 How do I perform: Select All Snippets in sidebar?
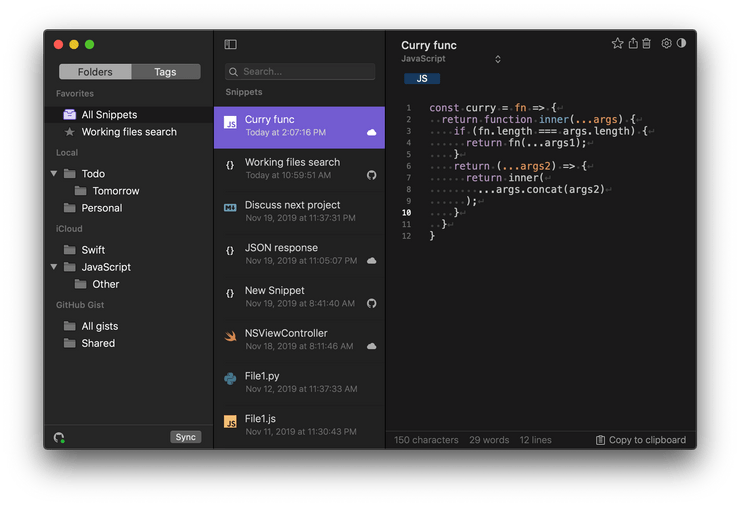(x=128, y=115)
